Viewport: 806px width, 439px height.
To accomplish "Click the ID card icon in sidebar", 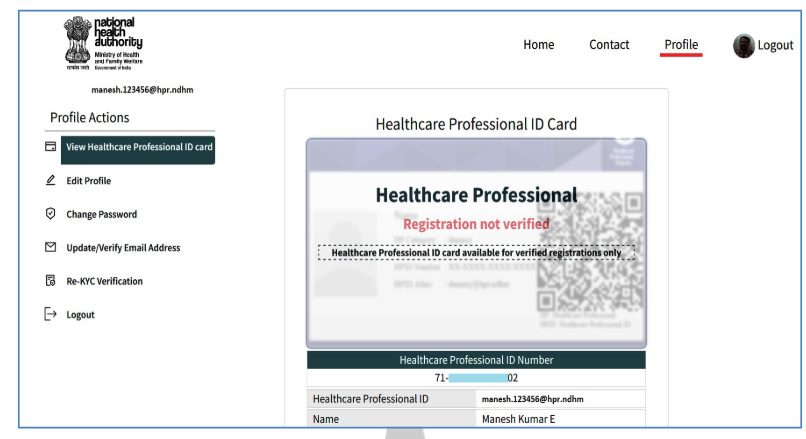I will tap(51, 147).
